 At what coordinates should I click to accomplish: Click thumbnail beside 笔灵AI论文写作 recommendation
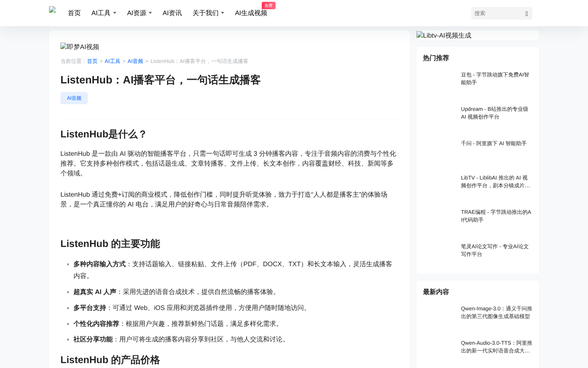tap(439, 254)
